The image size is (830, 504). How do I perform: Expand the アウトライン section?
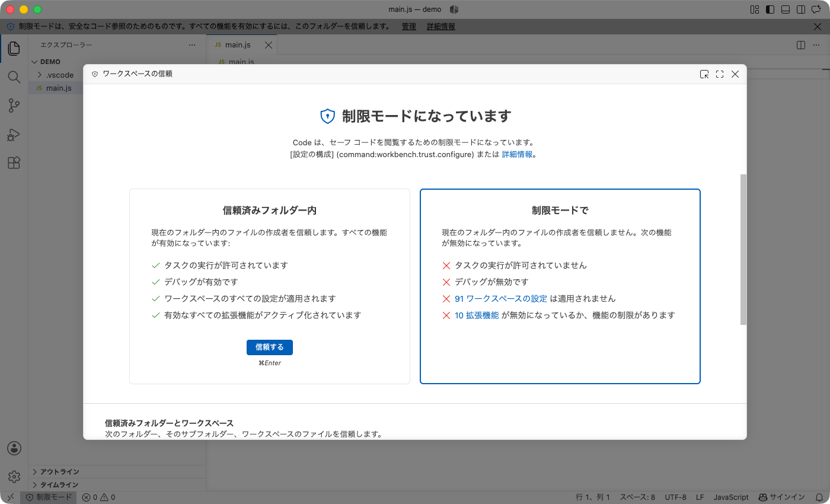117,472
